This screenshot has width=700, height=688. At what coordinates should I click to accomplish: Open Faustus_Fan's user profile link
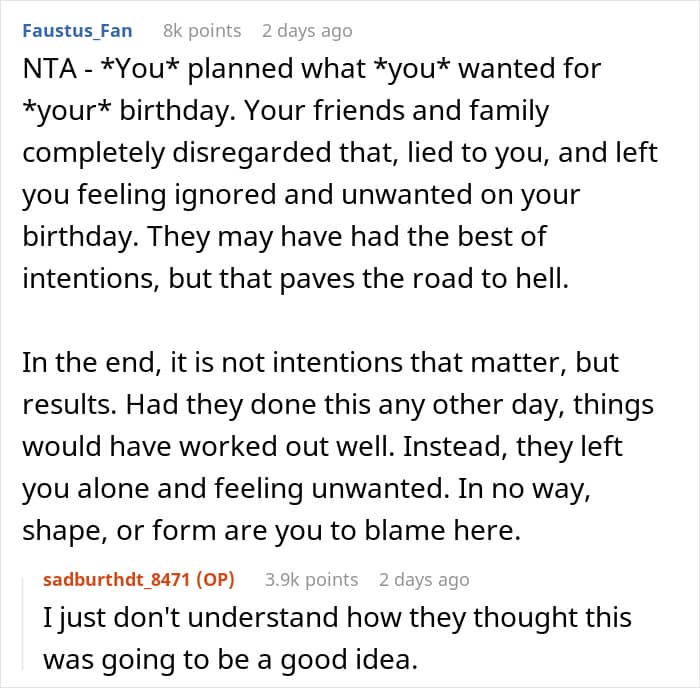click(76, 31)
